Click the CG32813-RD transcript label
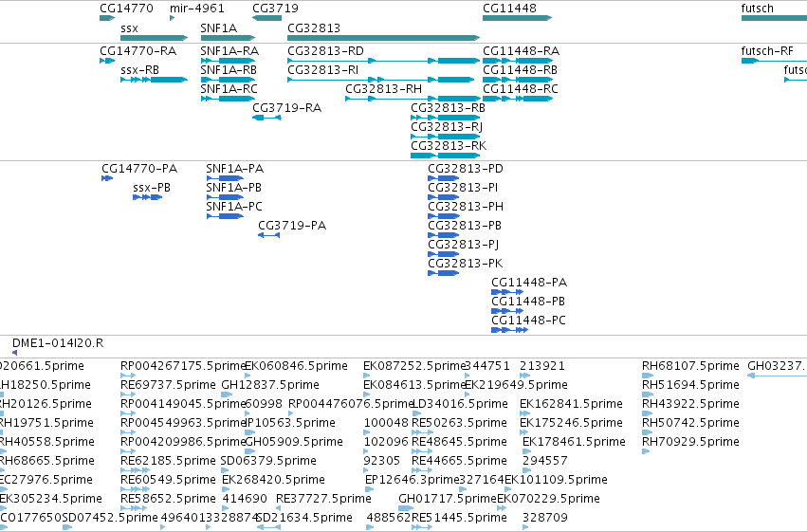This screenshot has width=807, height=532. 326,51
